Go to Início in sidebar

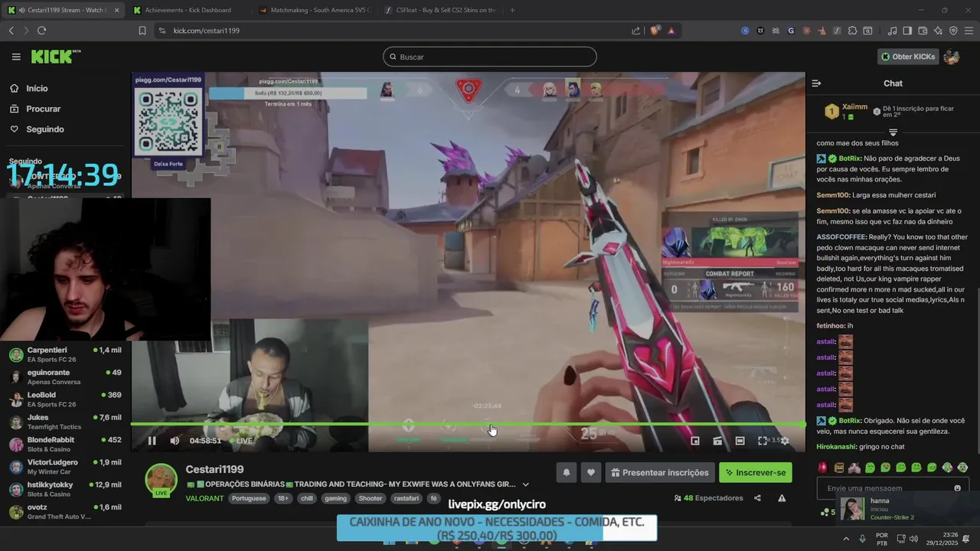pos(37,89)
